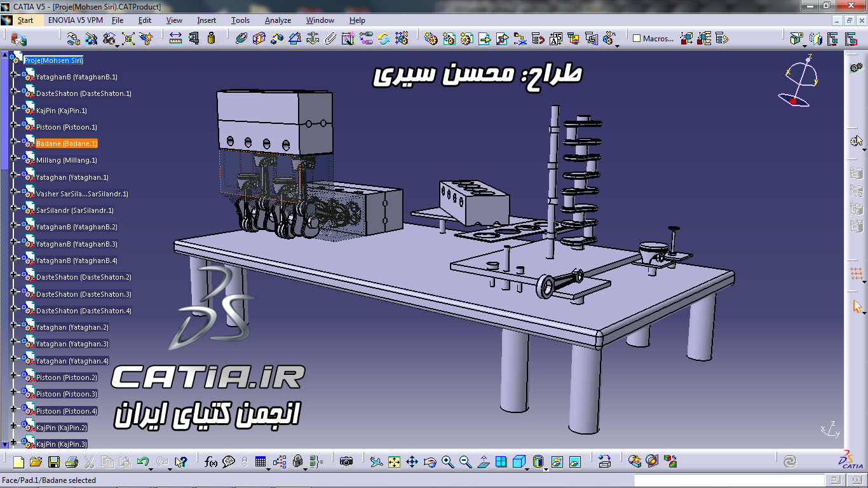The width and height of the screenshot is (868, 488).
Task: Select the Pan tool
Action: pyautogui.click(x=412, y=462)
